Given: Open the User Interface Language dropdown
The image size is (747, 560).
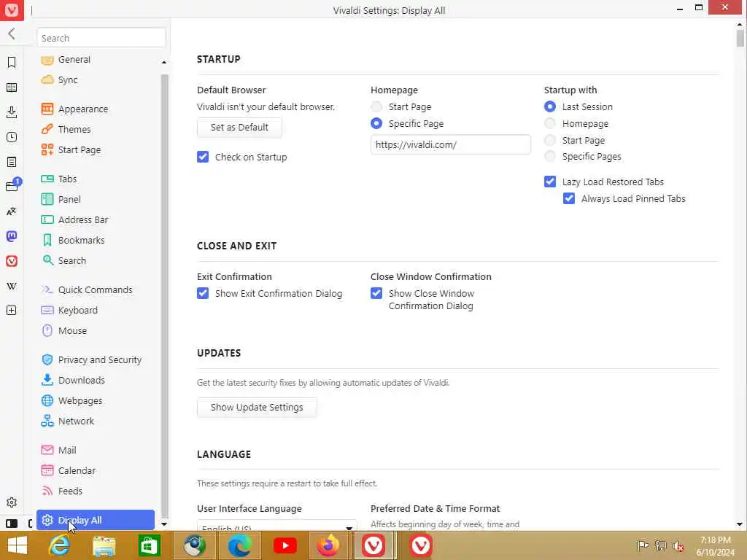Looking at the screenshot, I should 276,525.
